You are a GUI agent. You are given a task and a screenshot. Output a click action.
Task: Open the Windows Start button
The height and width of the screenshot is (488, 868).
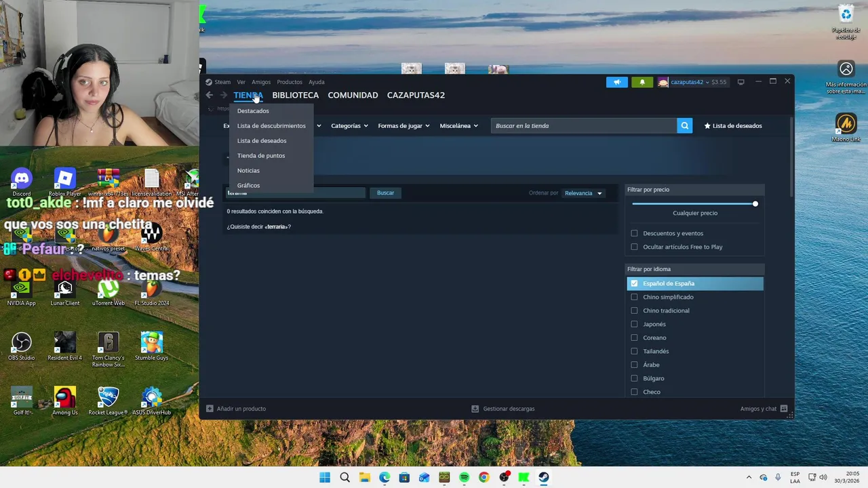click(325, 477)
